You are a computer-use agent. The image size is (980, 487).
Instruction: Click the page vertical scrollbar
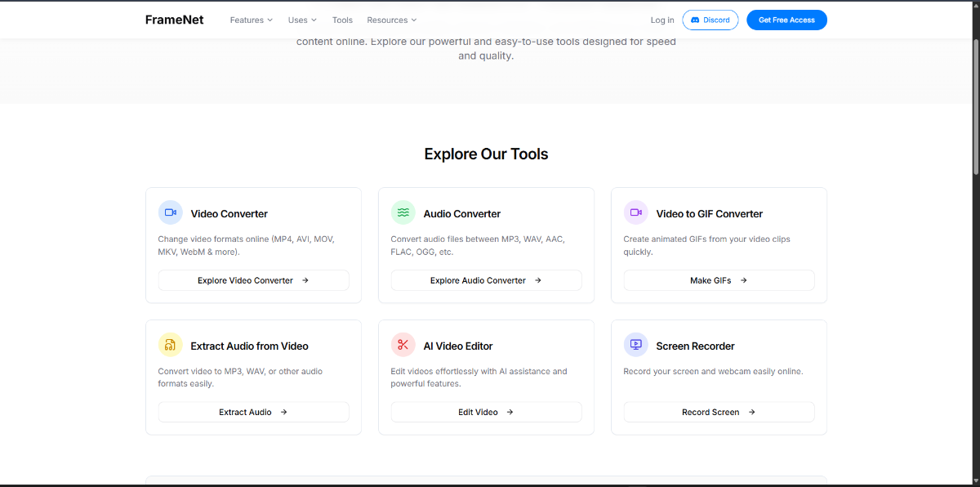tap(975, 90)
